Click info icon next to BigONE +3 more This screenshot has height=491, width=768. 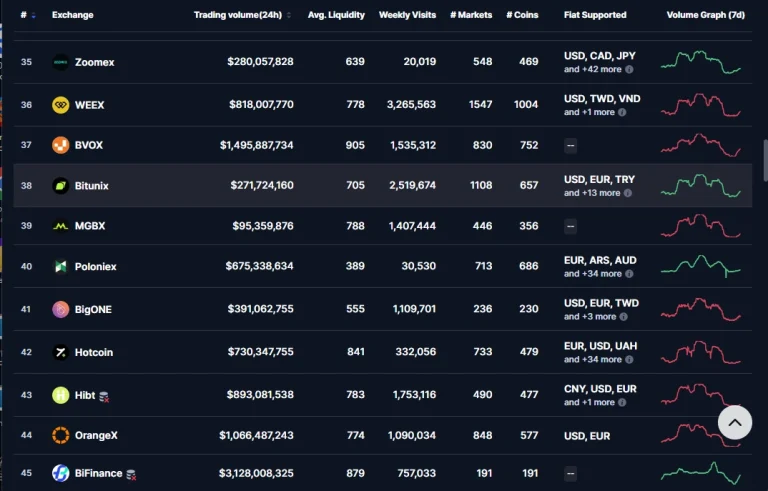click(624, 317)
